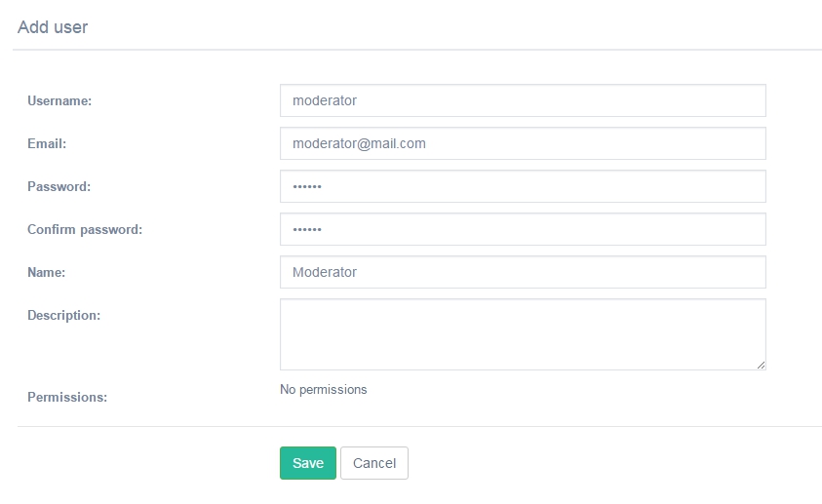Click the Description label text
This screenshot has height=504, width=822.
[64, 316]
